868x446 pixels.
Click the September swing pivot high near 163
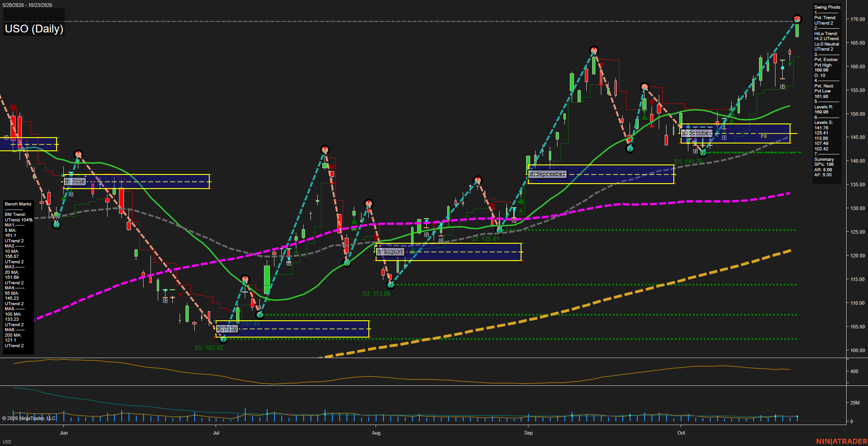click(593, 50)
